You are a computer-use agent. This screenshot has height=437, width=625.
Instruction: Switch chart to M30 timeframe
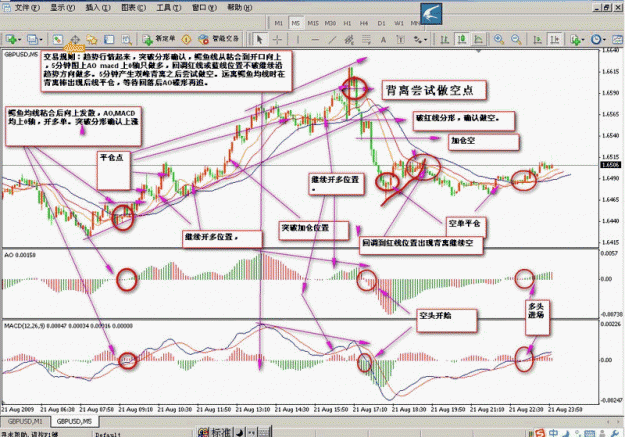coord(330,23)
